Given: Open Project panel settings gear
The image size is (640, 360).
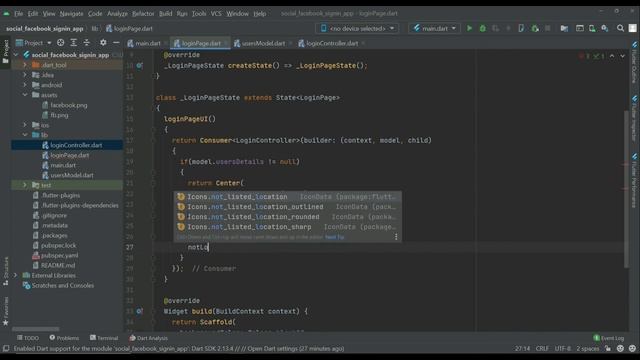Looking at the screenshot, I should [103, 42].
